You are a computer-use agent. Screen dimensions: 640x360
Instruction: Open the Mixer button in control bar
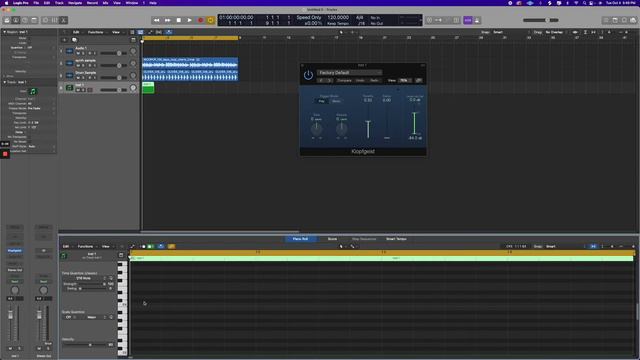[55, 20]
